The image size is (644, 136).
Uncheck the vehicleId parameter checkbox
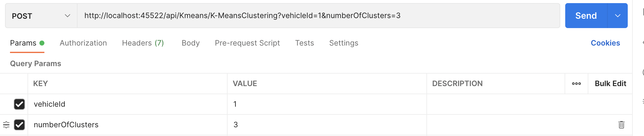coord(19,104)
